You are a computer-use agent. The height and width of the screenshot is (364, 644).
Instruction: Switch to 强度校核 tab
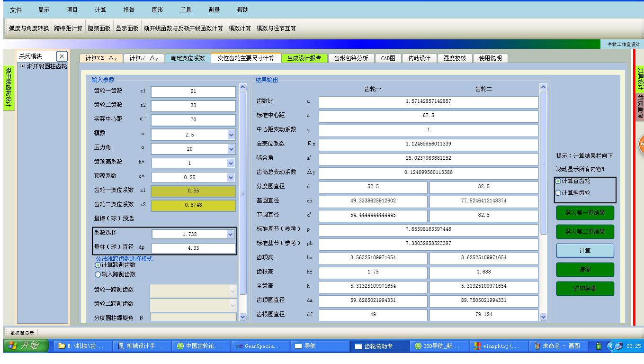pos(455,58)
